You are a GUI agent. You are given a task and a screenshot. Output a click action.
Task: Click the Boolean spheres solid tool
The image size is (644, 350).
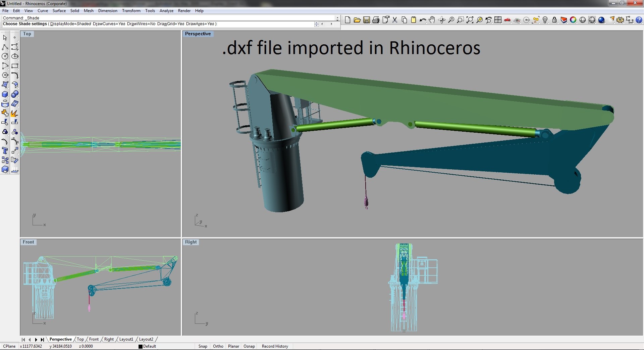(x=15, y=94)
